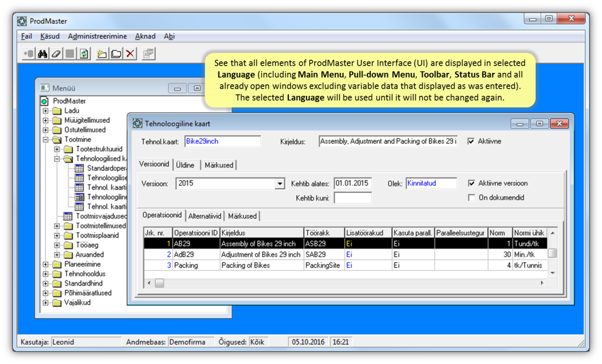
Task: Click the new folder icon with sparkle
Action: click(101, 54)
